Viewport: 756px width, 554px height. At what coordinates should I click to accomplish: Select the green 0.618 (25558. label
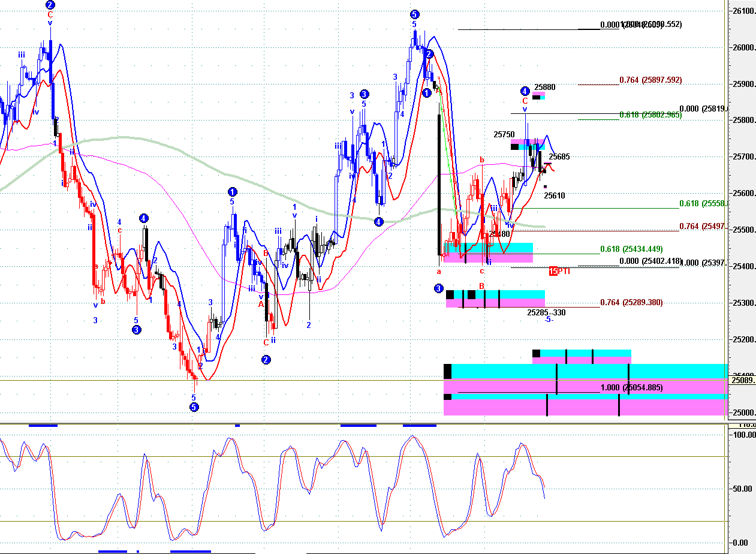pyautogui.click(x=703, y=203)
